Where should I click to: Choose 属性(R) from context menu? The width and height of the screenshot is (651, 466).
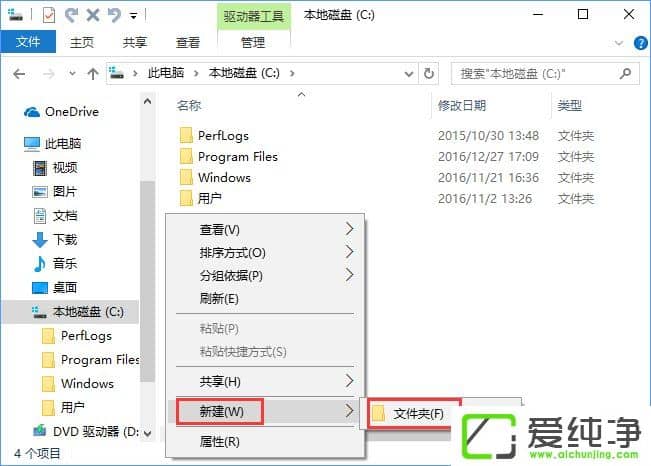pyautogui.click(x=219, y=441)
